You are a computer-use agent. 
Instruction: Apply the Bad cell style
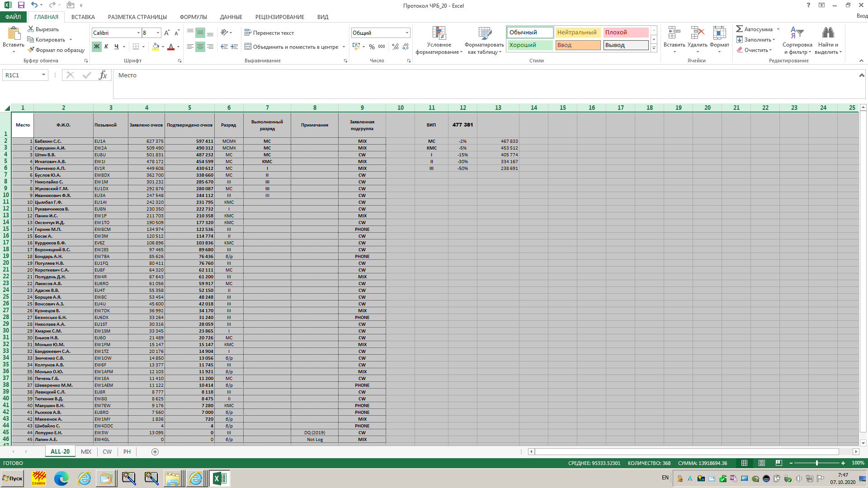[x=625, y=33]
